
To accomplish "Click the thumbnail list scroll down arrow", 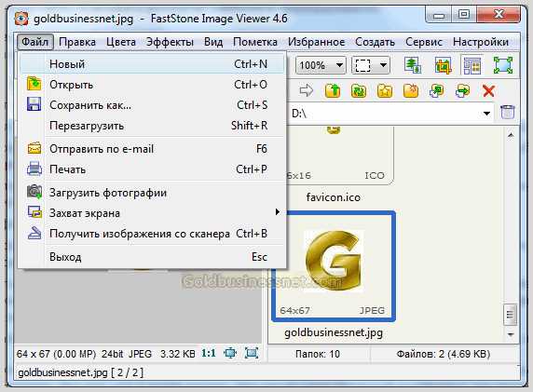I will tap(511, 334).
